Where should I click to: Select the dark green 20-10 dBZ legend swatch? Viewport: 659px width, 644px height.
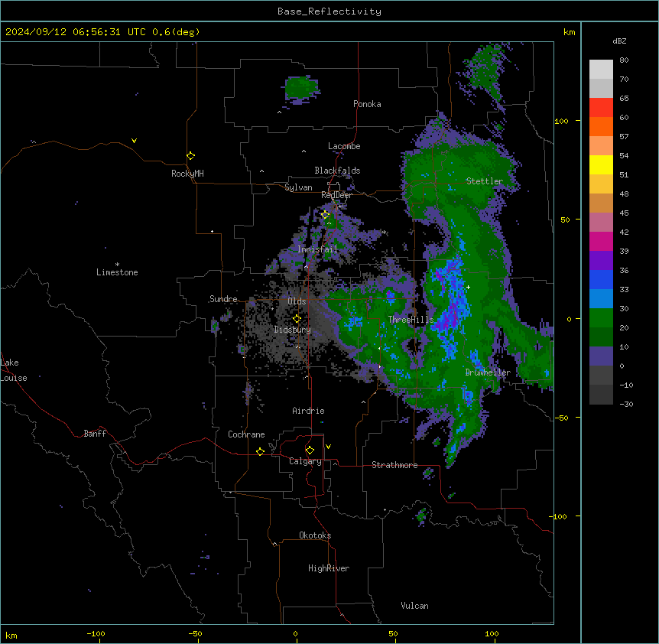pyautogui.click(x=601, y=337)
